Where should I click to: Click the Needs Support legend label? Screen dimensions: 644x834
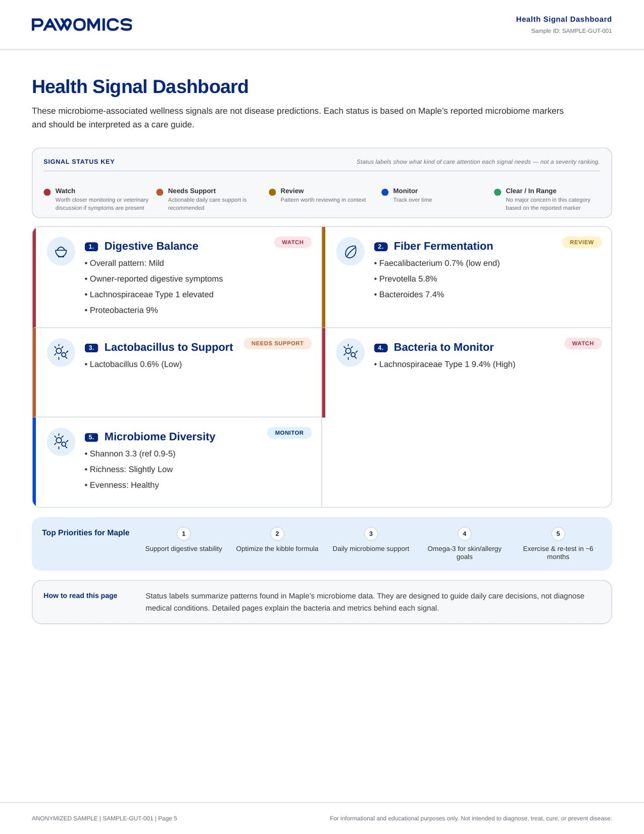(x=192, y=191)
